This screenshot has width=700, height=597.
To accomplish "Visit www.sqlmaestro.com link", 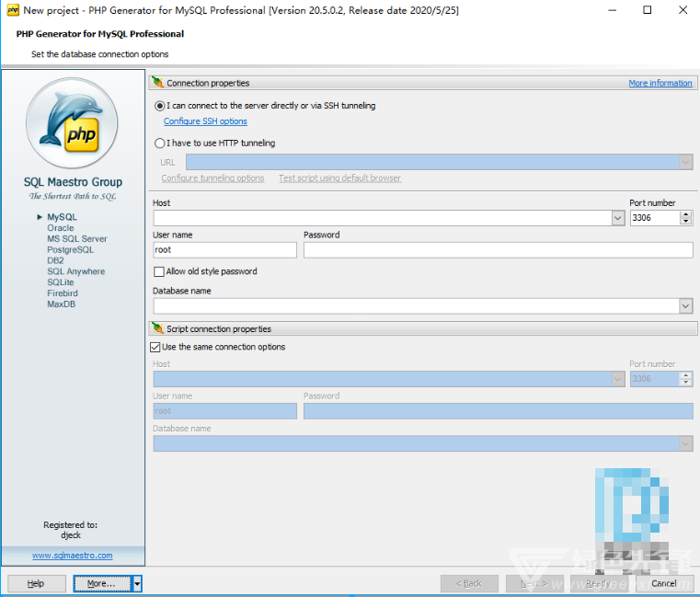I will pyautogui.click(x=73, y=556).
